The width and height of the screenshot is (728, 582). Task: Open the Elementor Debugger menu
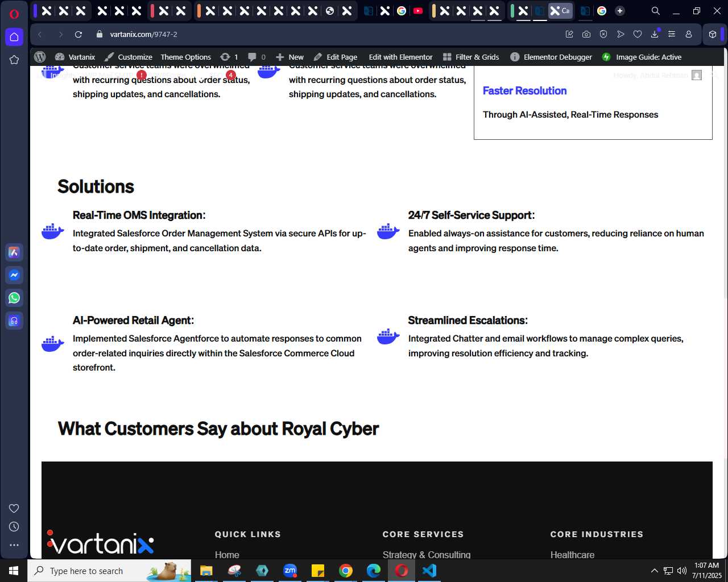click(552, 57)
